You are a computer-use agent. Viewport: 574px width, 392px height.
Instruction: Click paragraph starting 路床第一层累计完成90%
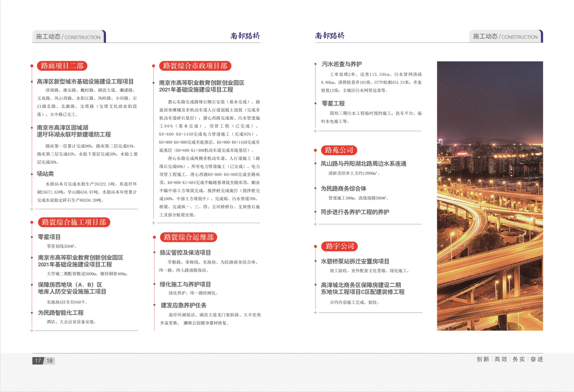pyautogui.click(x=87, y=154)
